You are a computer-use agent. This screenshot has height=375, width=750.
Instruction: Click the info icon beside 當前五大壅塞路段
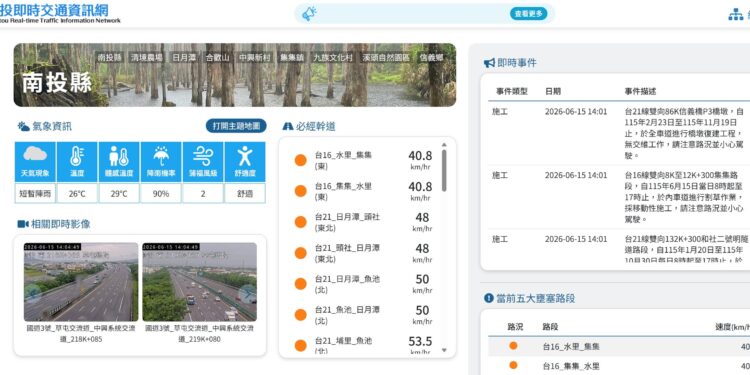(x=488, y=298)
